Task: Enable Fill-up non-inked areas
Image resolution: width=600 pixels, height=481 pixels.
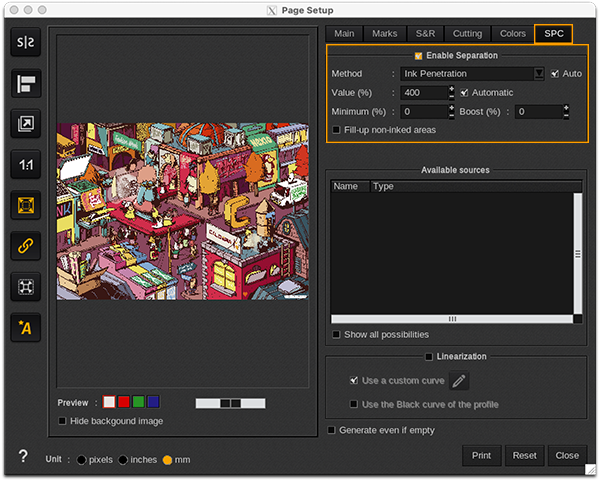Action: (x=336, y=130)
